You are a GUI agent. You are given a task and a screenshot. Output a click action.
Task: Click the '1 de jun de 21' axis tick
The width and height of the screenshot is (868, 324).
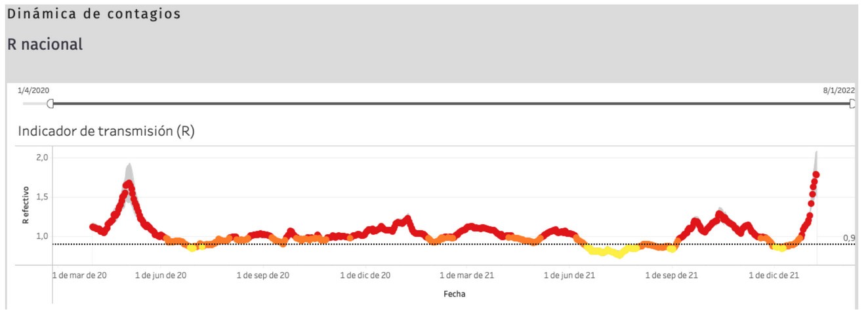pyautogui.click(x=569, y=275)
